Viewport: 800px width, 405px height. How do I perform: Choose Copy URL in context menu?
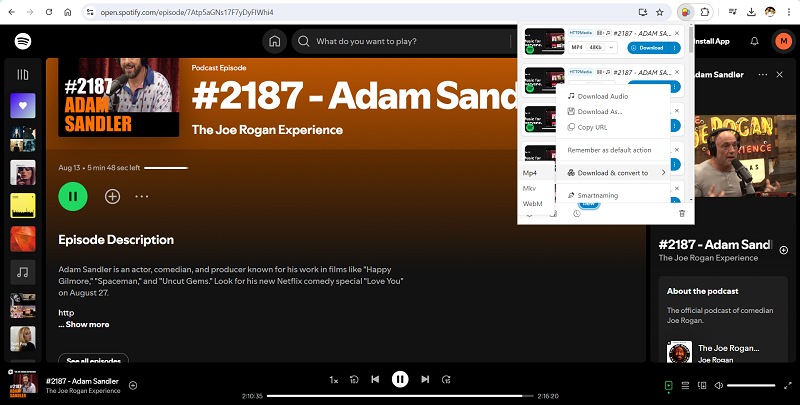(592, 127)
